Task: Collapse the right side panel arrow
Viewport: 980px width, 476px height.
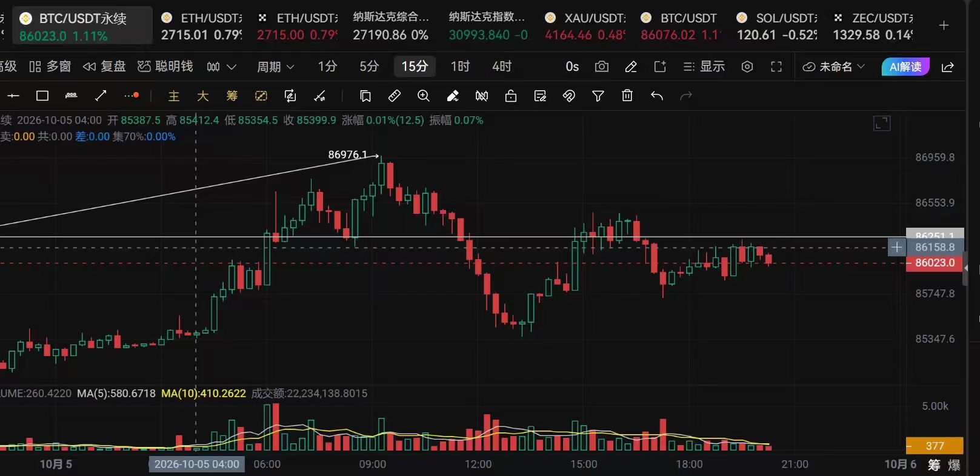Action: click(x=966, y=268)
